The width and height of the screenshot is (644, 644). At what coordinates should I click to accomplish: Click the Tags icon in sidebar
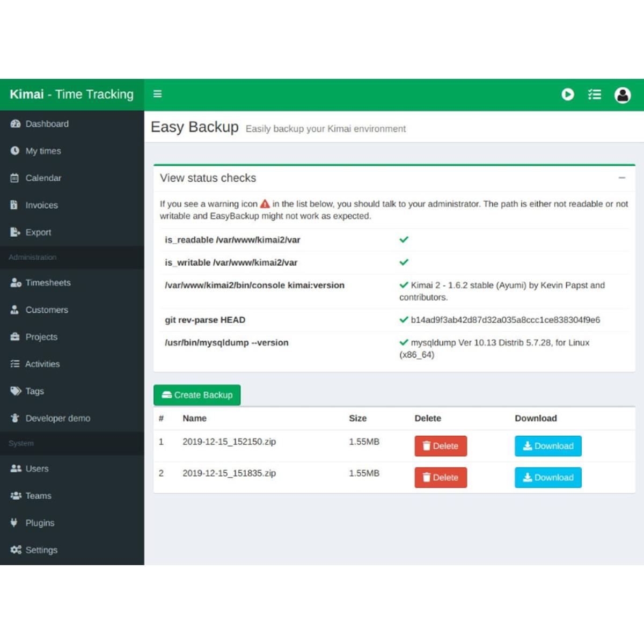point(16,391)
